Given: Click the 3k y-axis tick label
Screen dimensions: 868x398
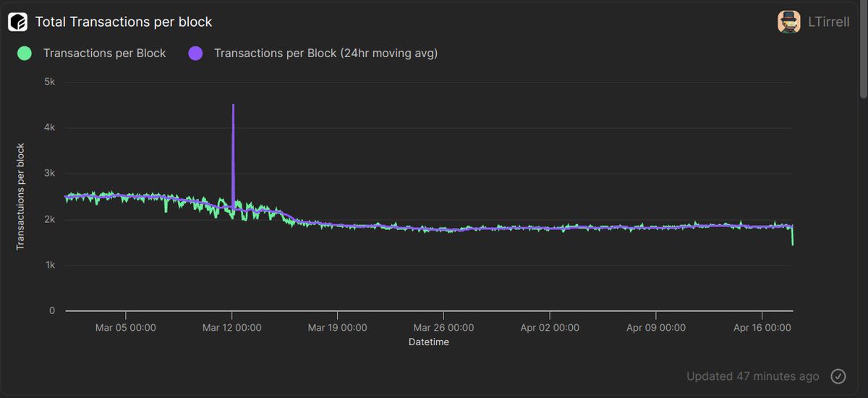Looking at the screenshot, I should point(50,174).
